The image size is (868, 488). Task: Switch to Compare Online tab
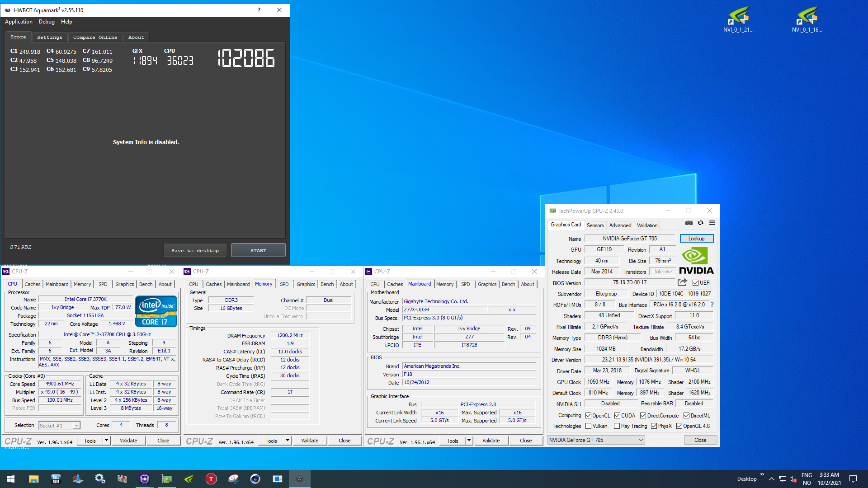(95, 38)
